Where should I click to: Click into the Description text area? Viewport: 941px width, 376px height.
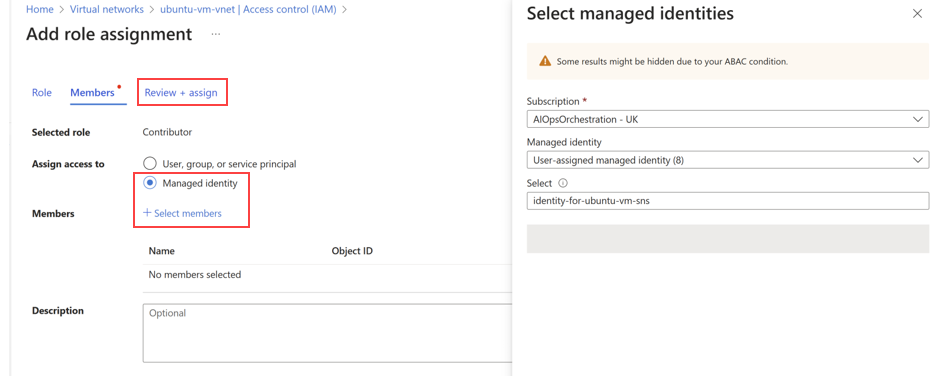pyautogui.click(x=327, y=333)
